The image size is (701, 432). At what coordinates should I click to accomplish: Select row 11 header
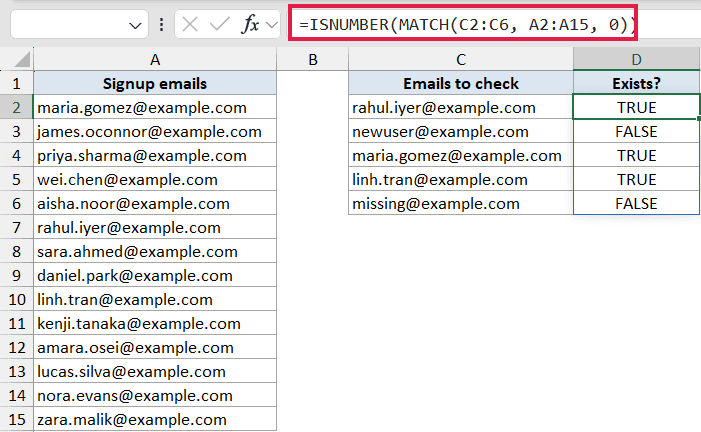click(17, 323)
